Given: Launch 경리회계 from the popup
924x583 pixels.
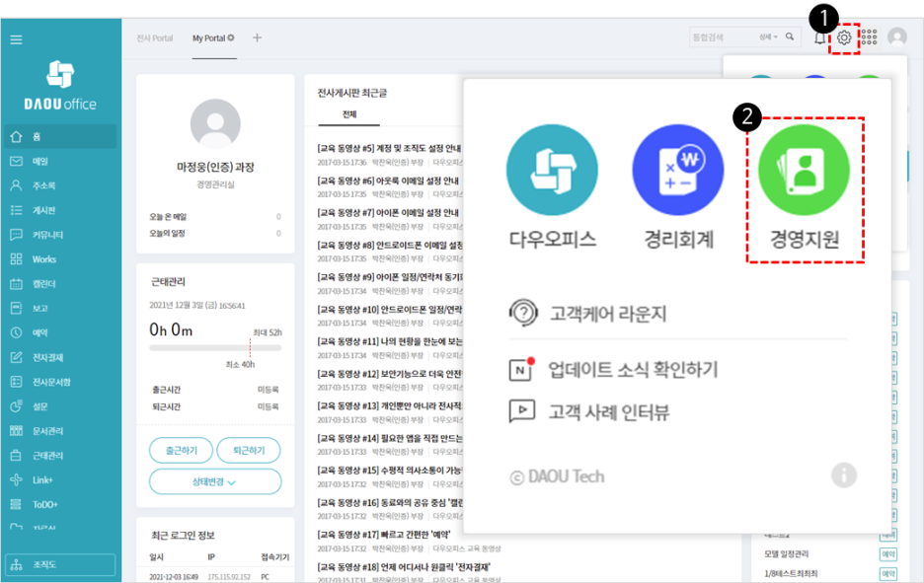Looking at the screenshot, I should pyautogui.click(x=678, y=186).
